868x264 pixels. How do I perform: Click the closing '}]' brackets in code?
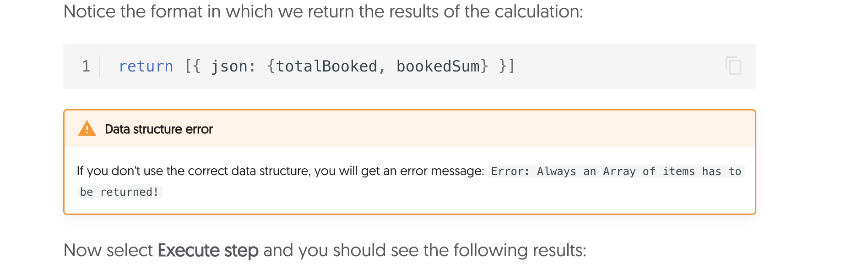507,66
